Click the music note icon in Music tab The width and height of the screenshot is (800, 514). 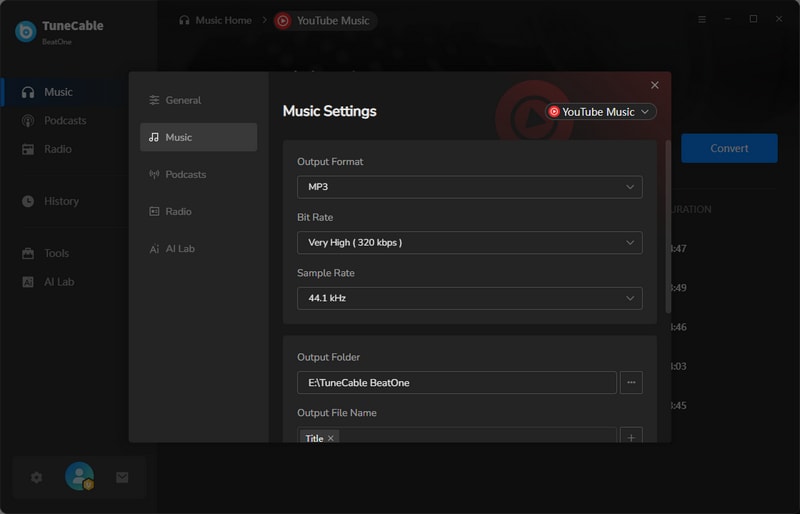(x=154, y=137)
